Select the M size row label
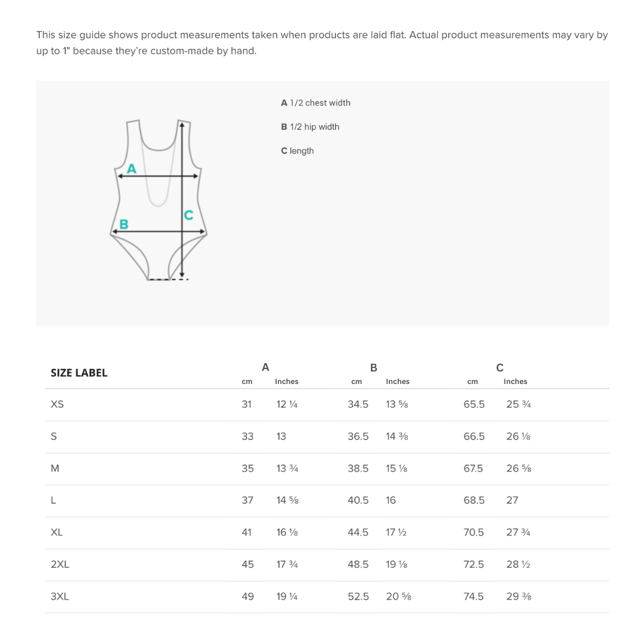The width and height of the screenshot is (644, 644). tap(55, 468)
